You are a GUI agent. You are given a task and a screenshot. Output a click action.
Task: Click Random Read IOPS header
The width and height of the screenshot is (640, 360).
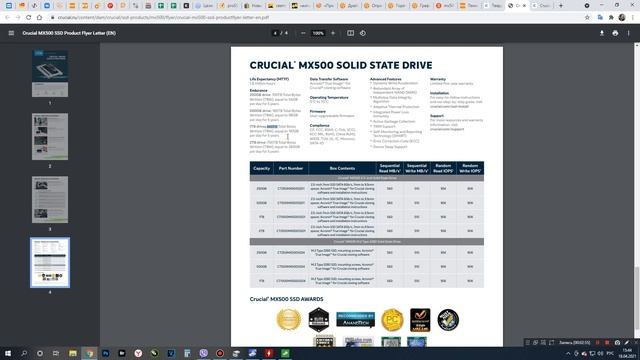click(x=443, y=168)
